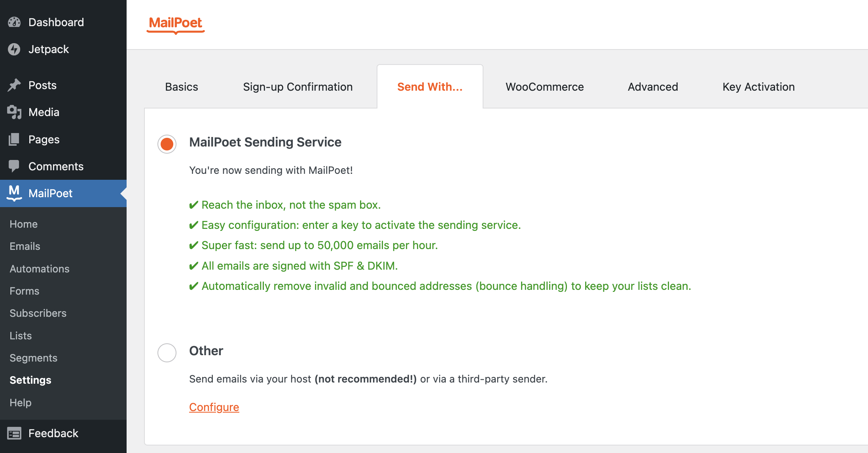Click the Jetpack lightning icon

tap(14, 49)
